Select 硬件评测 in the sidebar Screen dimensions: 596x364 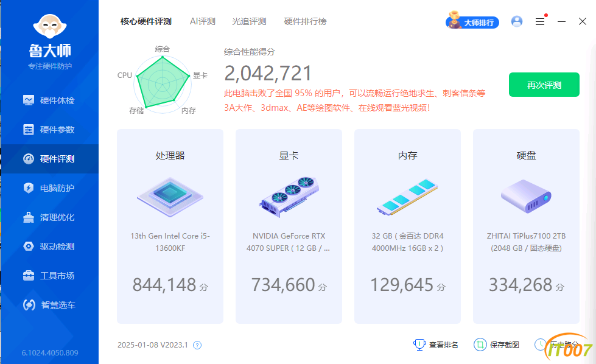pos(49,159)
